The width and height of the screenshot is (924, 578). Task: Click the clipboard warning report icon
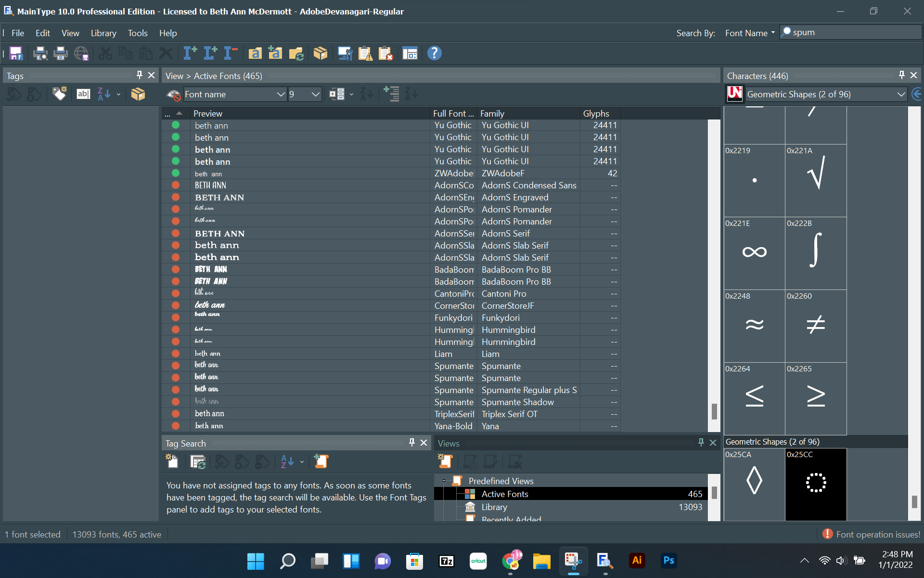tap(365, 53)
